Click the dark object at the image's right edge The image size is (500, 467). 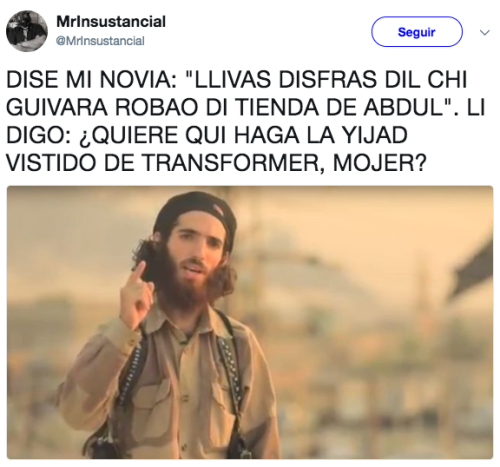pos(473,267)
